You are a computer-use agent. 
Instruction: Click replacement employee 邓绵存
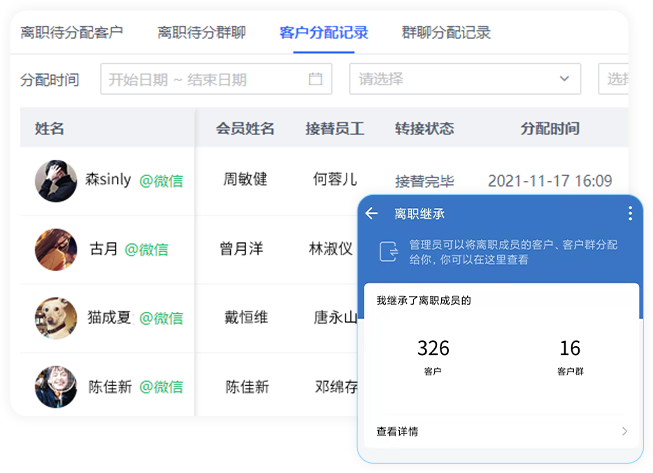pyautogui.click(x=336, y=387)
